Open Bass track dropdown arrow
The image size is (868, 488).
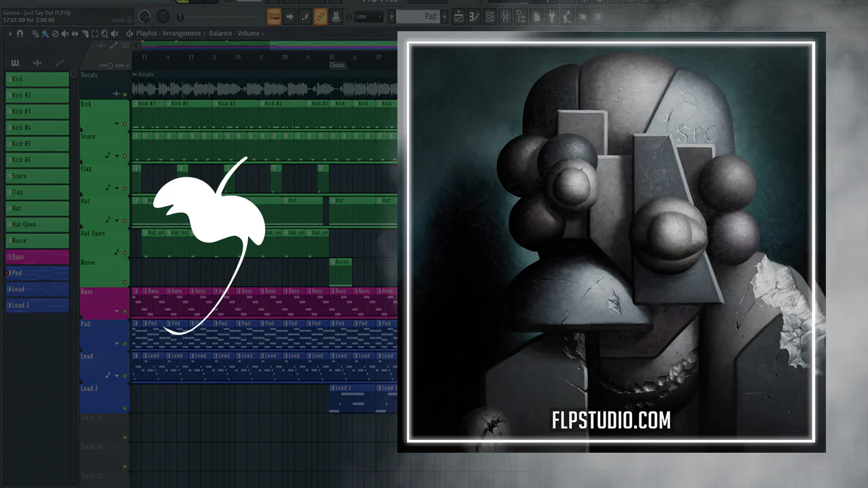coord(117,311)
